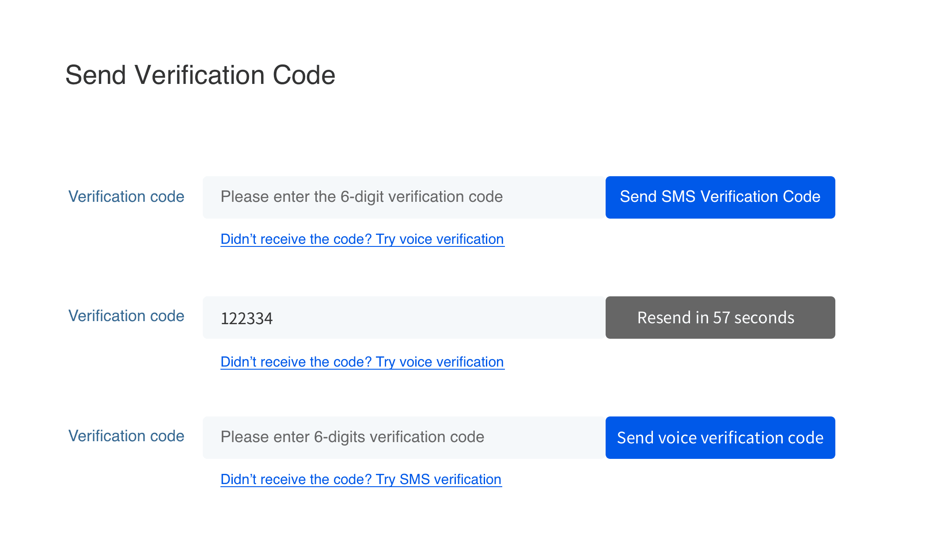Click into the field containing 122334
Viewport: 944px width, 560px height.
click(404, 317)
